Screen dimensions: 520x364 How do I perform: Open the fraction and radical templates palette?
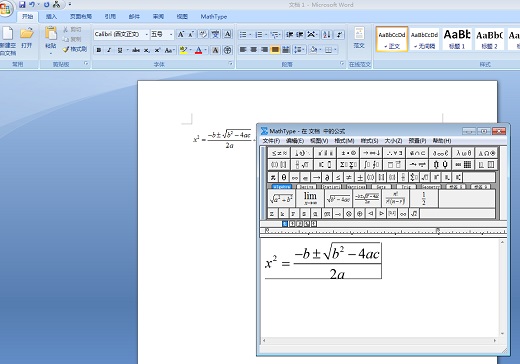tap(302, 164)
